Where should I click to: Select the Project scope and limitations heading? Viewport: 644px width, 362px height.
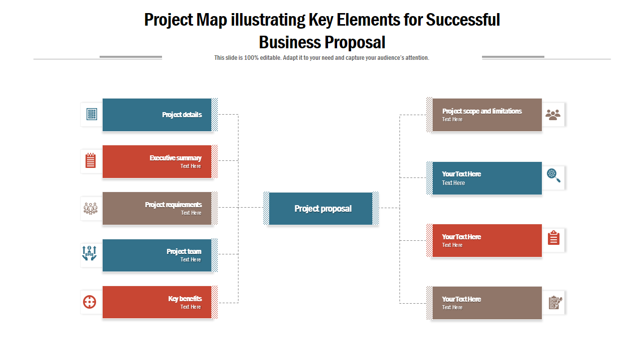tap(482, 111)
